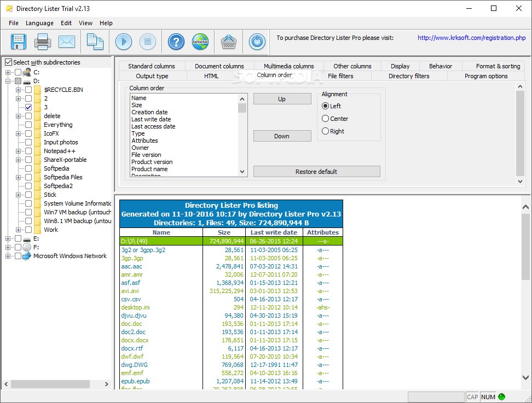Switch to the Program options tab
This screenshot has height=403, width=532.
click(486, 76)
